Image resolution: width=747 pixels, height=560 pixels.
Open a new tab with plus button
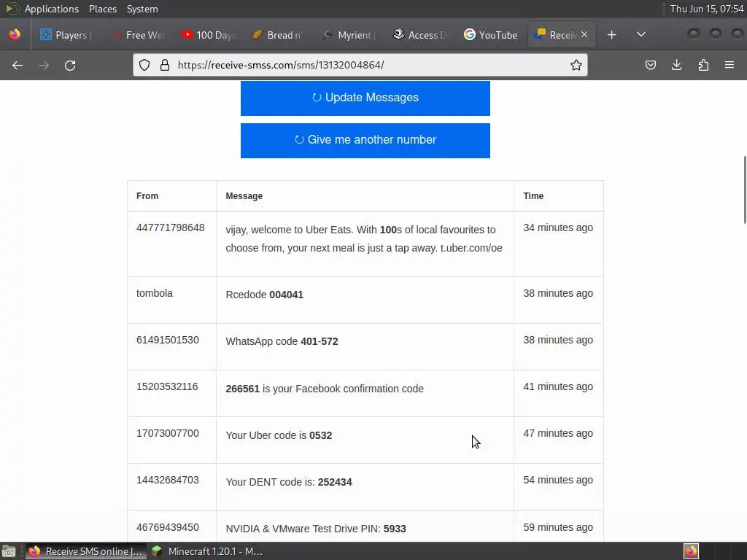(612, 35)
